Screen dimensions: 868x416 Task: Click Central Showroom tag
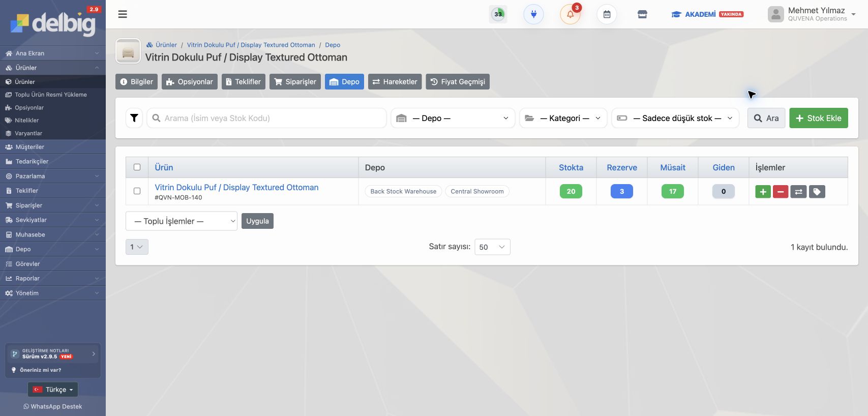[477, 192]
